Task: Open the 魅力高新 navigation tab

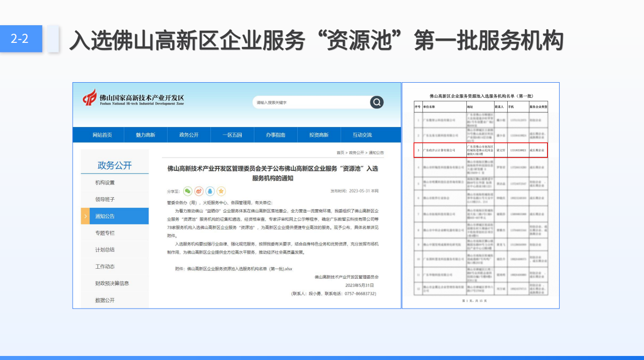Action: (145, 135)
